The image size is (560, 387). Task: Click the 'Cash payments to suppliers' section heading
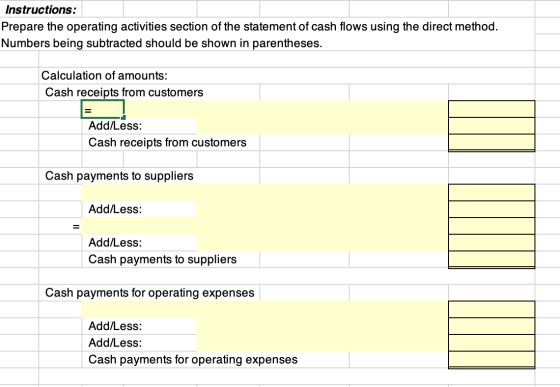(119, 176)
